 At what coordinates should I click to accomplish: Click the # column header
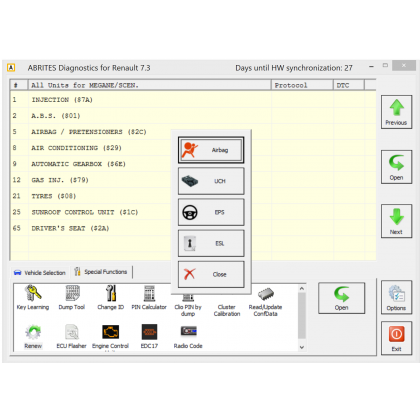pyautogui.click(x=19, y=85)
